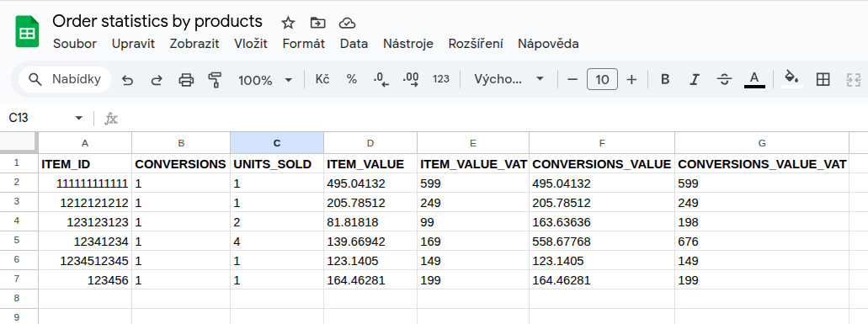Open the Výcho... font dropdown

coord(509,80)
